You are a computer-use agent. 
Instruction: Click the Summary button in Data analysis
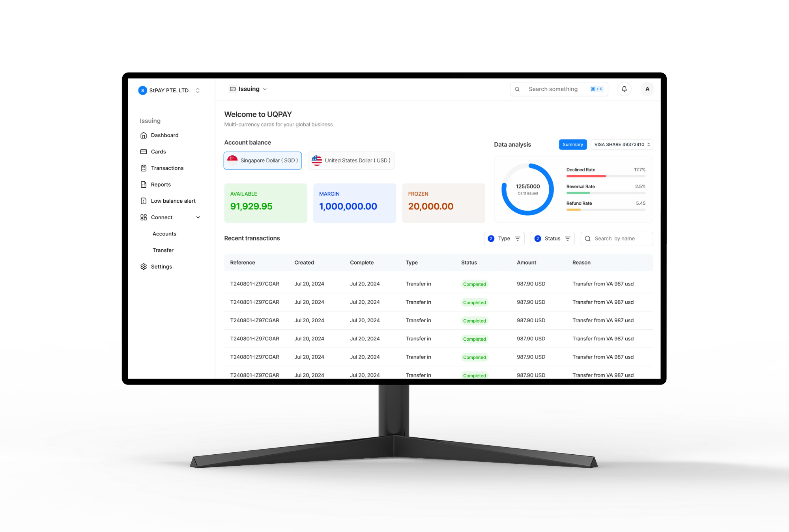click(573, 145)
